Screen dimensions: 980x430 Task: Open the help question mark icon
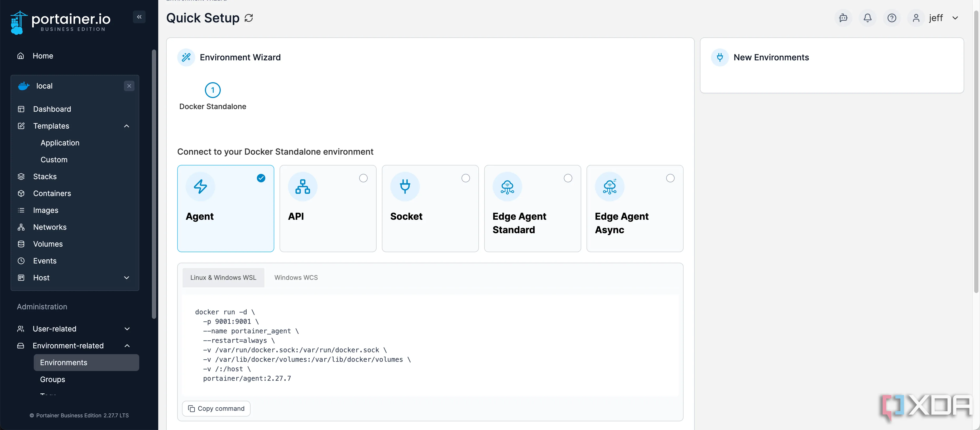[892, 18]
